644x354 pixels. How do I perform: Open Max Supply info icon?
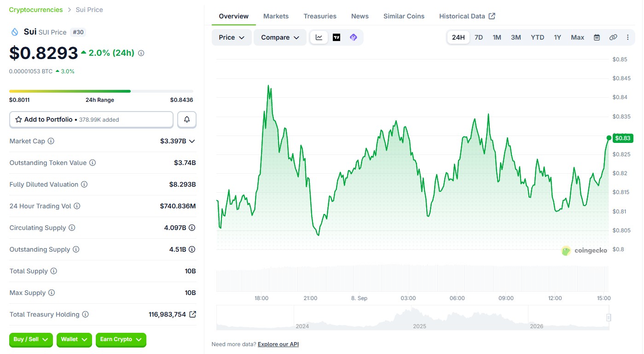click(x=52, y=293)
